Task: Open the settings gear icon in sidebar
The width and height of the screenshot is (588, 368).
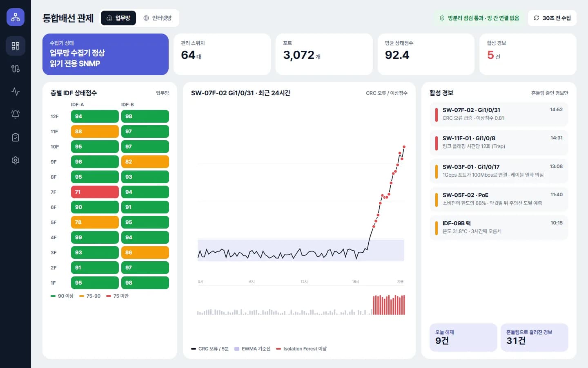Action: pyautogui.click(x=16, y=160)
